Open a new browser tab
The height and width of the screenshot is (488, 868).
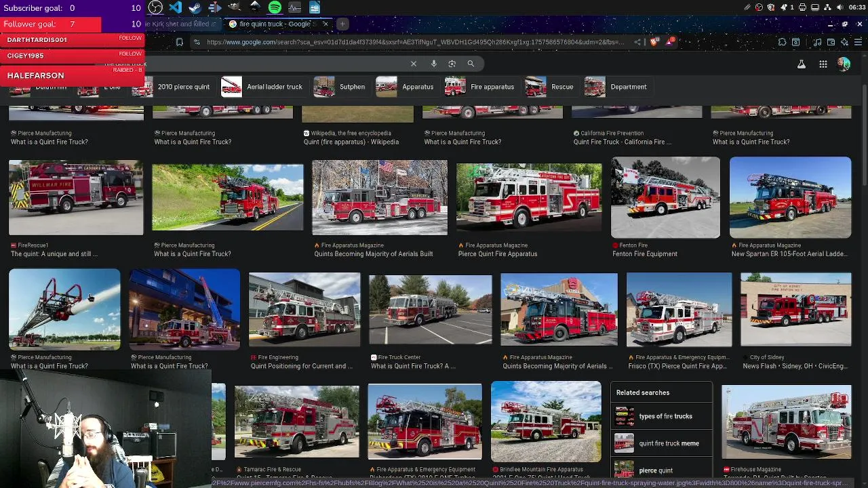[342, 24]
